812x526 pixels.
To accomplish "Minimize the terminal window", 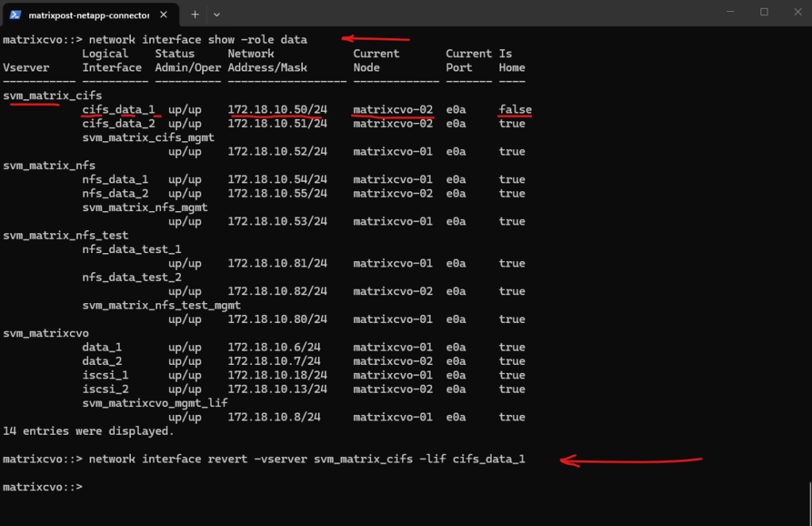I will pyautogui.click(x=729, y=12).
